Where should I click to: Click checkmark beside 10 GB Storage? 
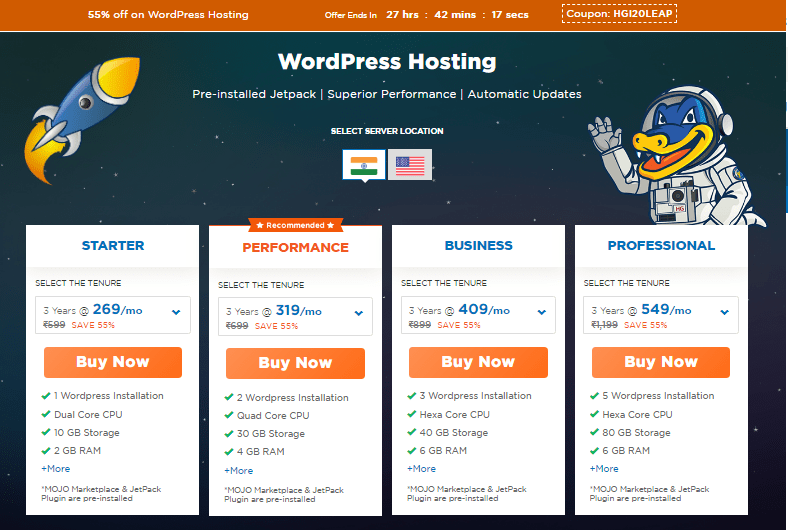(x=46, y=432)
